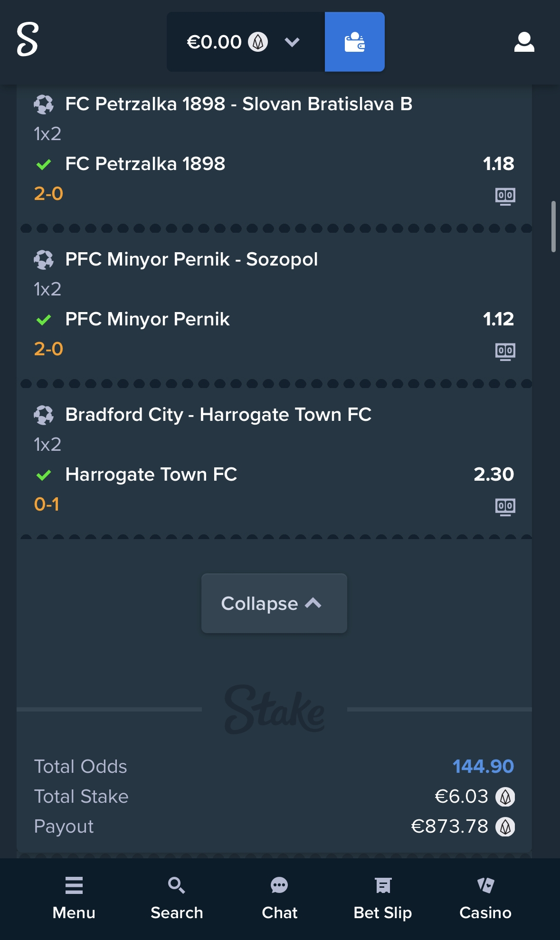Collapse the bet details list
560x940 pixels.
click(274, 603)
